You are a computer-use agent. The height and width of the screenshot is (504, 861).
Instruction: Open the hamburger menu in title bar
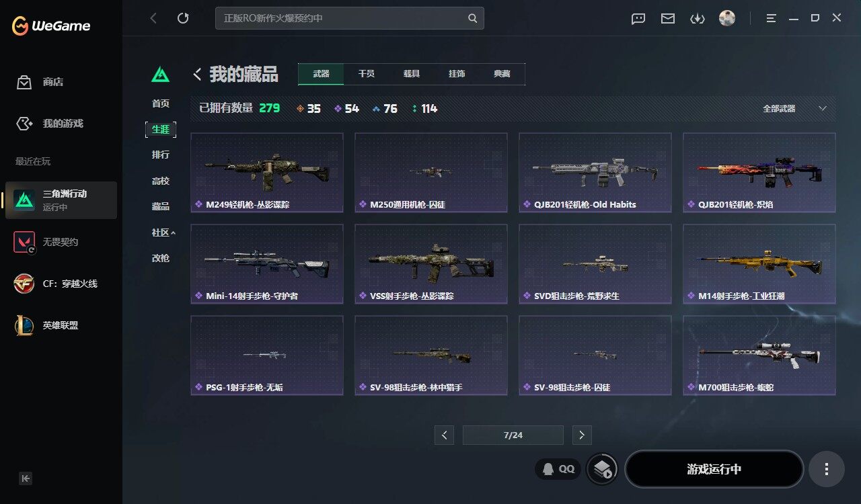coord(772,18)
